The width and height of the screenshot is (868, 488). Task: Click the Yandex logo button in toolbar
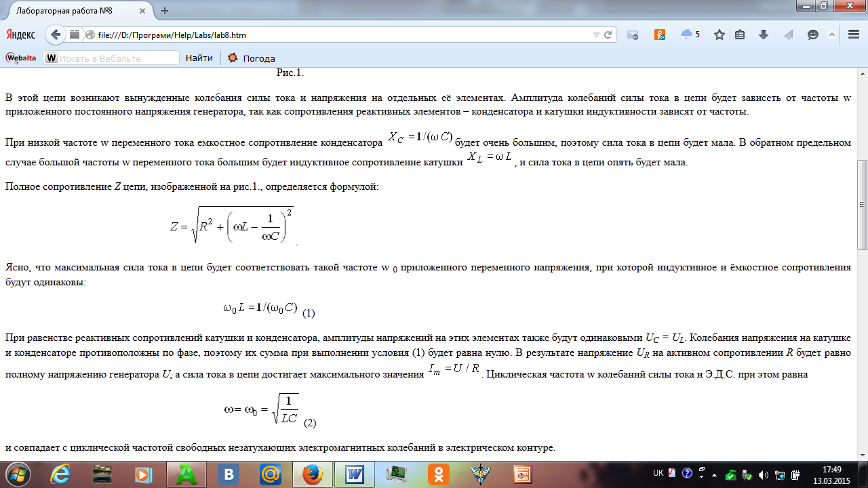[x=21, y=35]
